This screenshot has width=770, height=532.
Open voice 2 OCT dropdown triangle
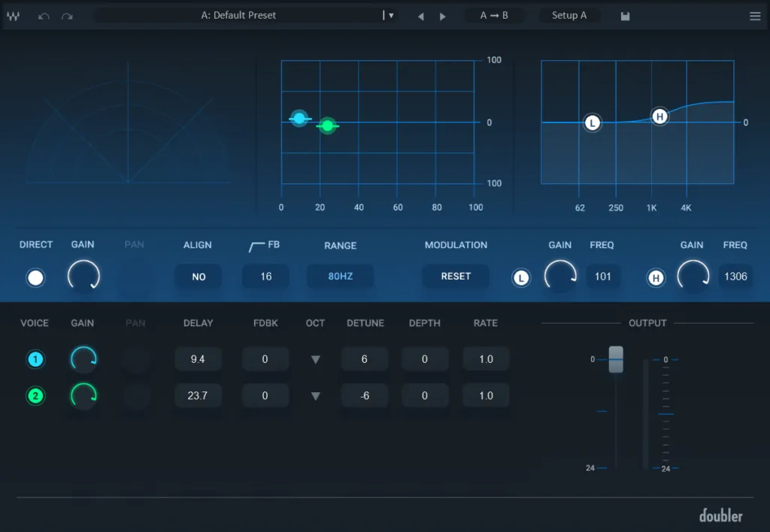point(315,396)
